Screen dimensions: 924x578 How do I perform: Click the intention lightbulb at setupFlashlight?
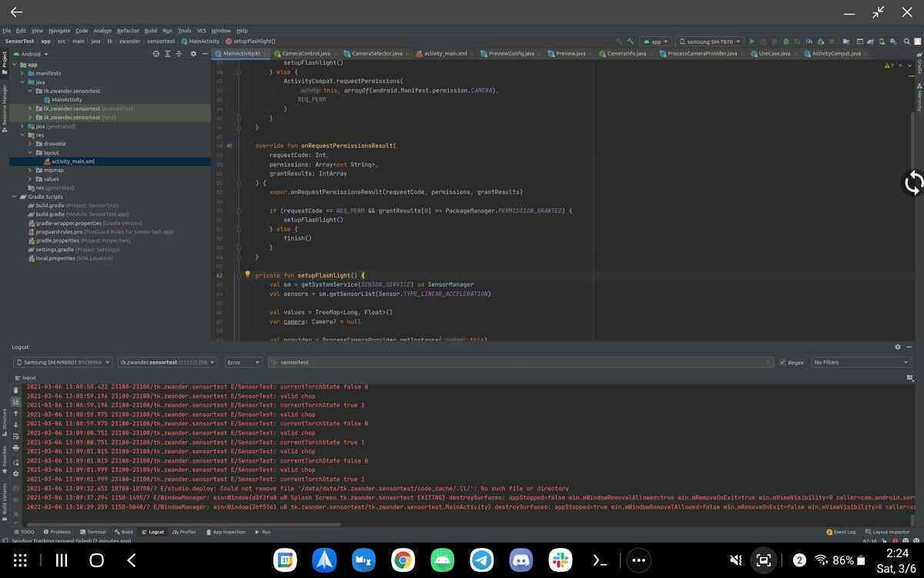247,274
